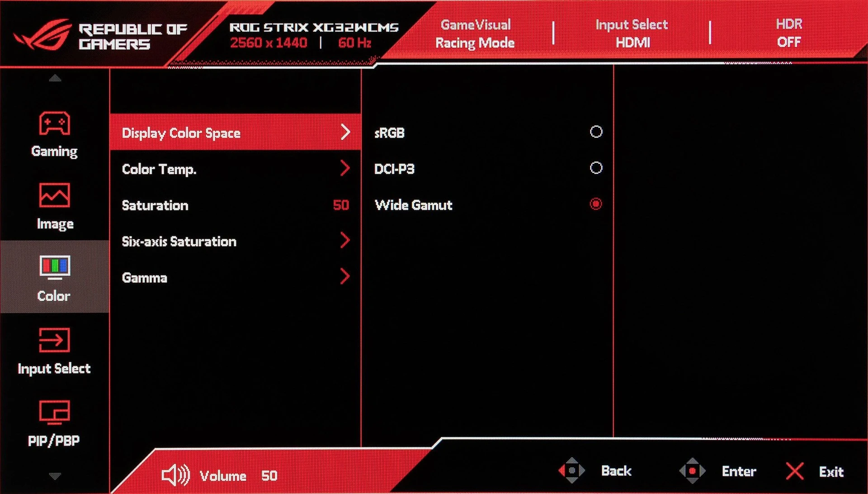The image size is (868, 494).
Task: Click the DCI-P3 option text
Action: point(395,169)
